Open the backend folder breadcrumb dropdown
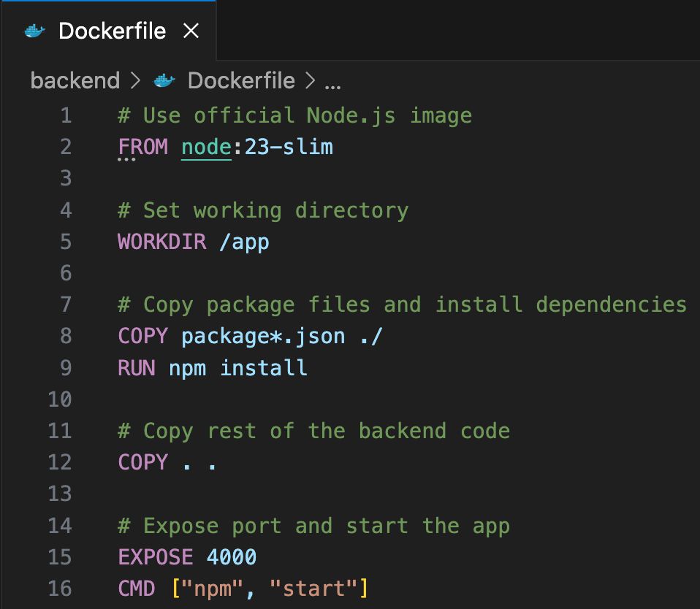Image resolution: width=700 pixels, height=609 pixels. click(x=75, y=80)
